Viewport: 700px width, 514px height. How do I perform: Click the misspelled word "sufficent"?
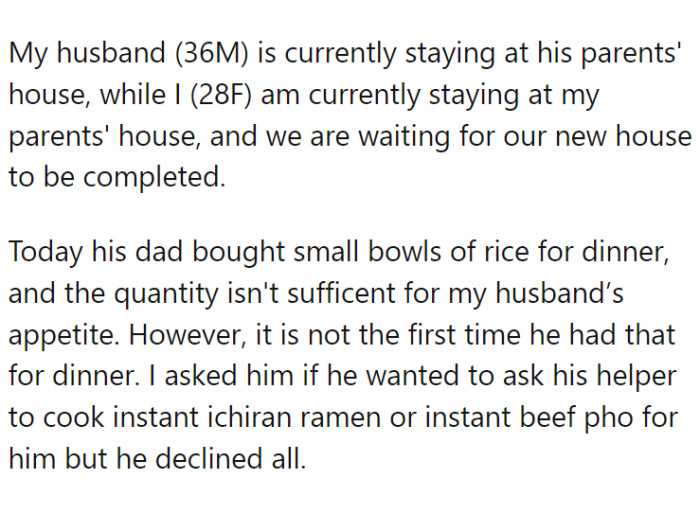click(331, 293)
